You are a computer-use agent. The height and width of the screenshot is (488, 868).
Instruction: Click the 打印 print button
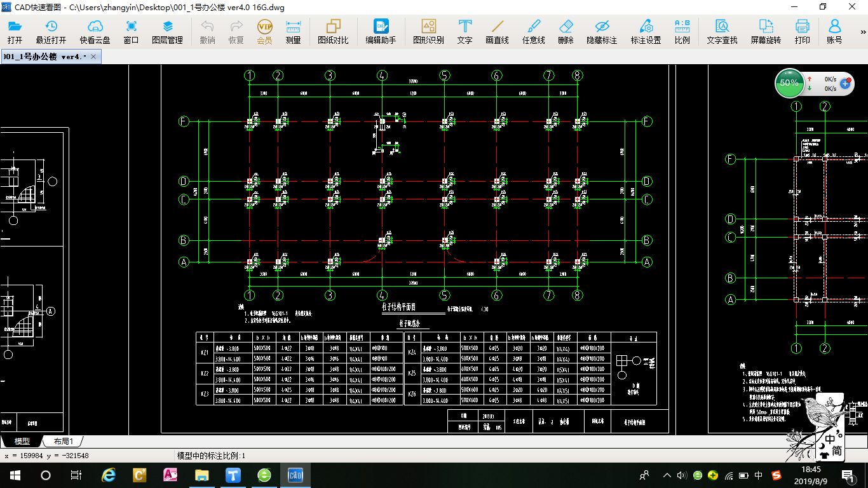(802, 31)
